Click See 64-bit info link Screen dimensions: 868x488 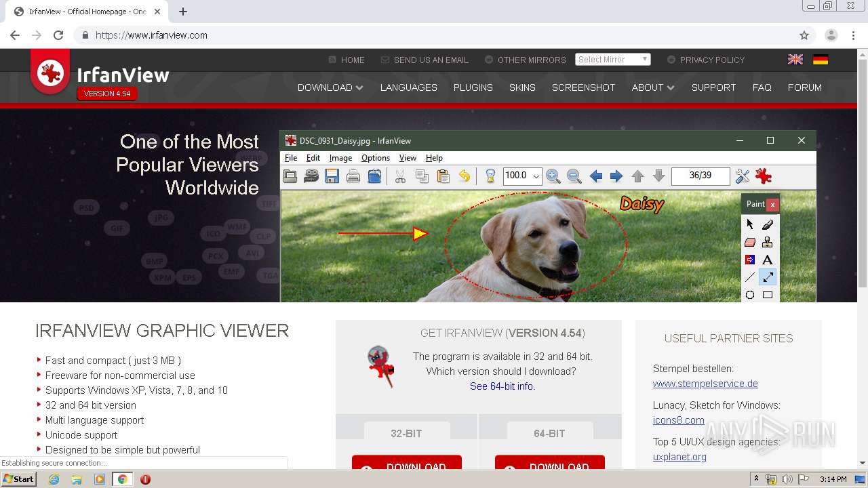tap(502, 386)
